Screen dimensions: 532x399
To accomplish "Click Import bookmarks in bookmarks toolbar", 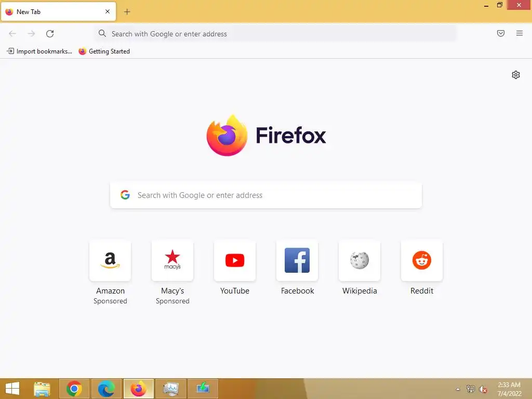I will click(39, 51).
